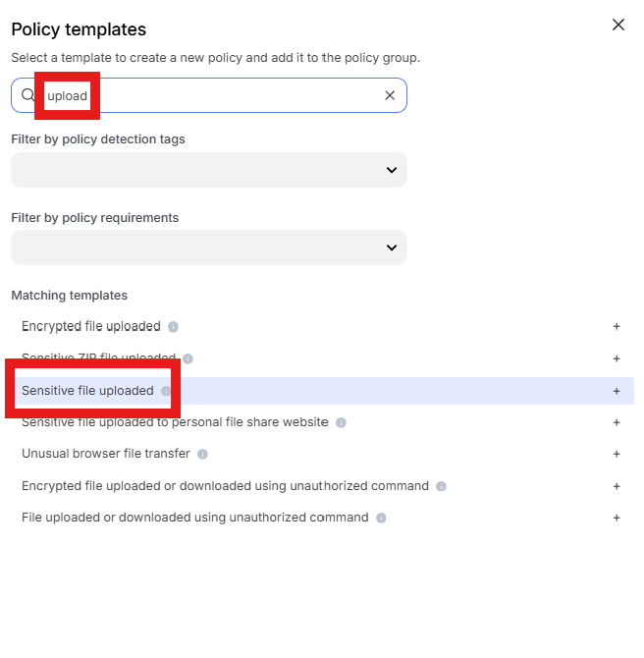This screenshot has height=658, width=644.
Task: Show info for File uploaded or downloaded template
Action: pos(381,518)
